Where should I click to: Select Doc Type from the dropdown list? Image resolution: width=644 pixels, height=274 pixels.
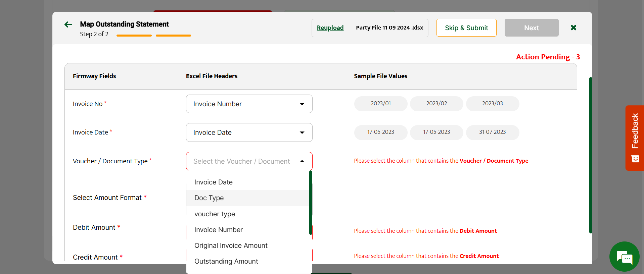[x=209, y=198]
